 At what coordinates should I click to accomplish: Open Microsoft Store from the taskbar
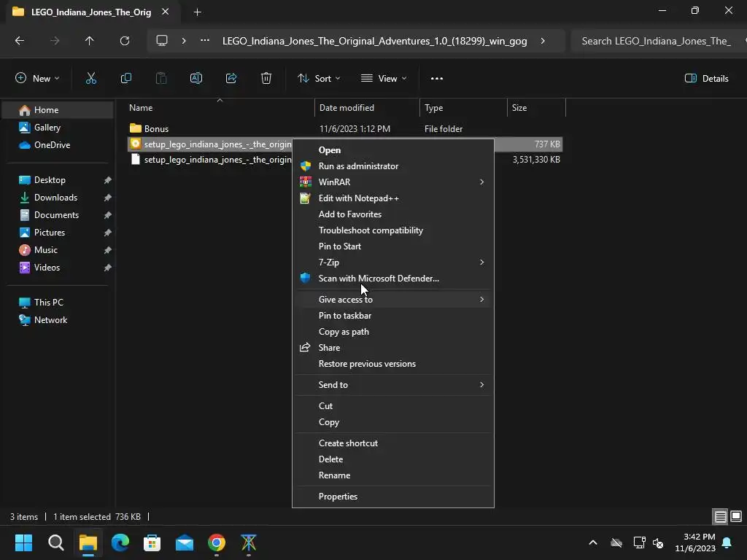152,542
